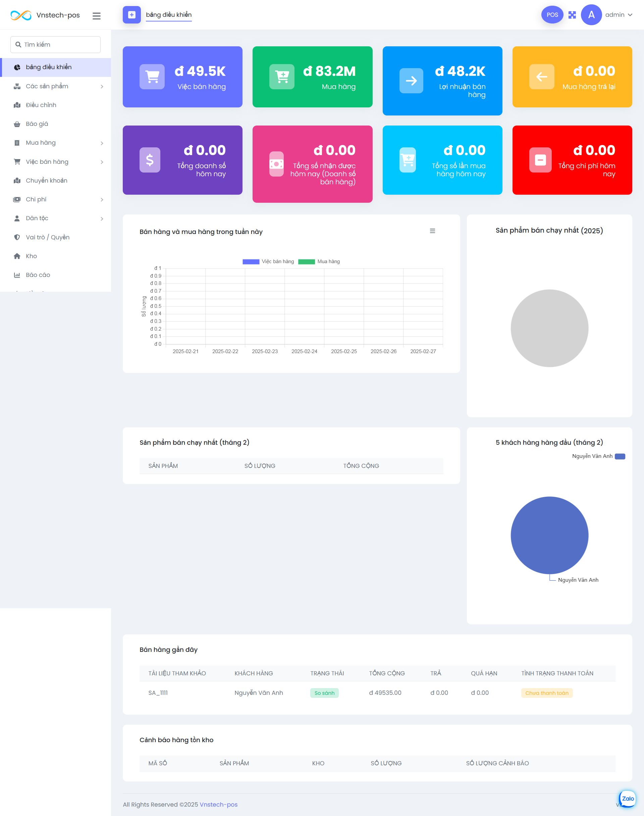The image size is (644, 816).
Task: Open the Vnstech-pos footer link
Action: click(218, 804)
